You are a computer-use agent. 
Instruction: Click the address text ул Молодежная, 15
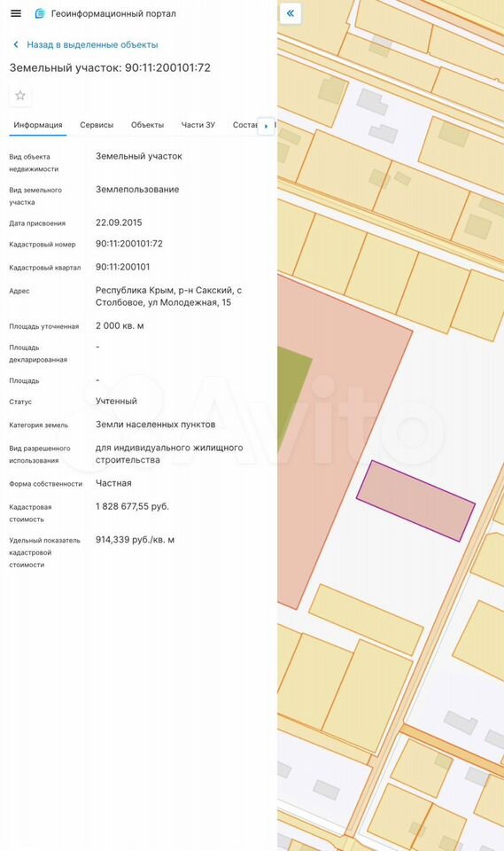point(190,302)
